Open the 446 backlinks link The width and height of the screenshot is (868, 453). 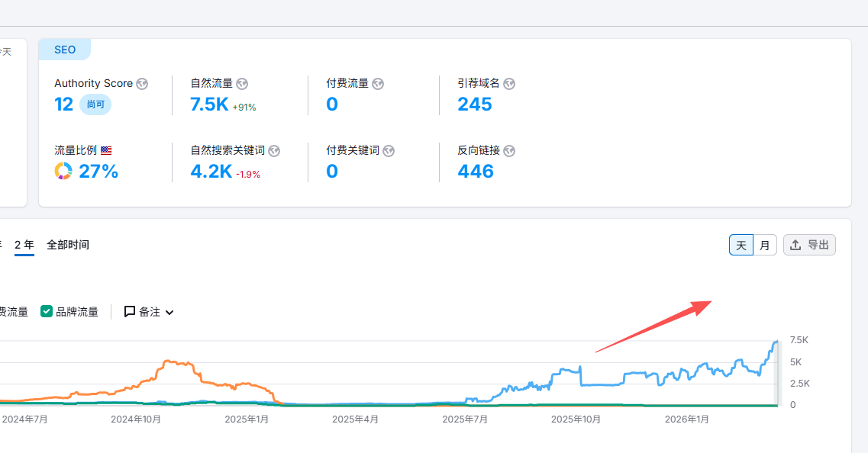tap(476, 172)
